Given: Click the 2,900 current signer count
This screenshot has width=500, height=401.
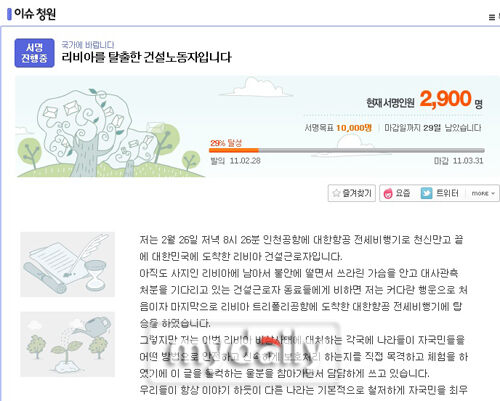Looking at the screenshot, I should [x=445, y=99].
